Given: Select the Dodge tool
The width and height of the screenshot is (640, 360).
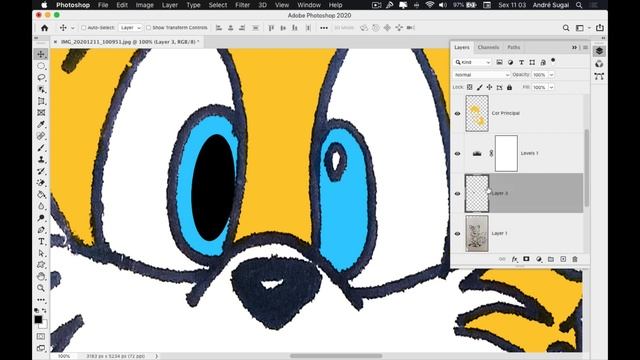Looking at the screenshot, I should click(41, 218).
